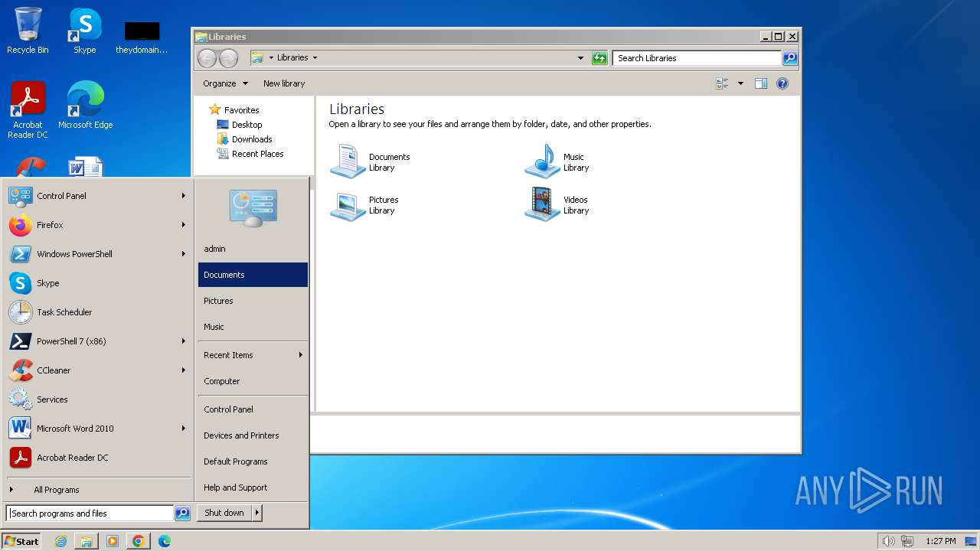Click the Back arrow in Libraries window
The image size is (980, 551).
(x=207, y=58)
